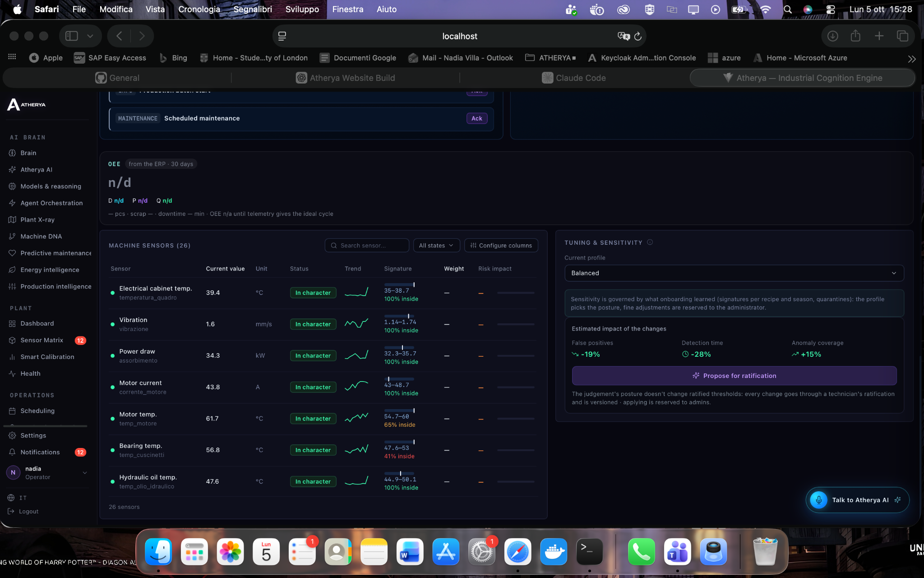Click the Vibration sensor row name
The width and height of the screenshot is (924, 578).
click(x=133, y=320)
